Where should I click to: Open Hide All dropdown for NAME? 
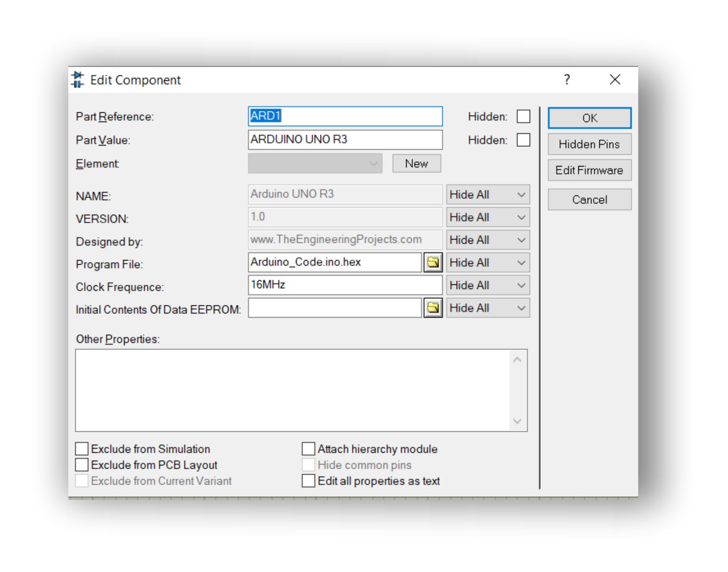coord(488,195)
